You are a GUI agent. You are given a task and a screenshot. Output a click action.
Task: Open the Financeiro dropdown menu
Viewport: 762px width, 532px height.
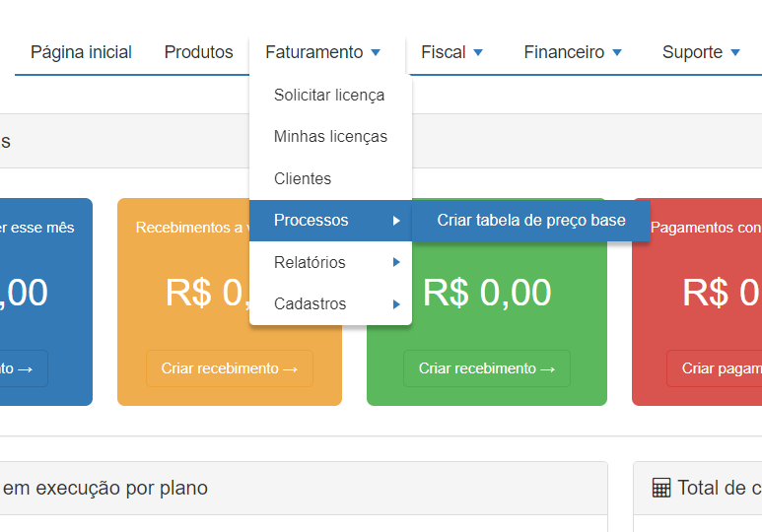click(x=573, y=52)
